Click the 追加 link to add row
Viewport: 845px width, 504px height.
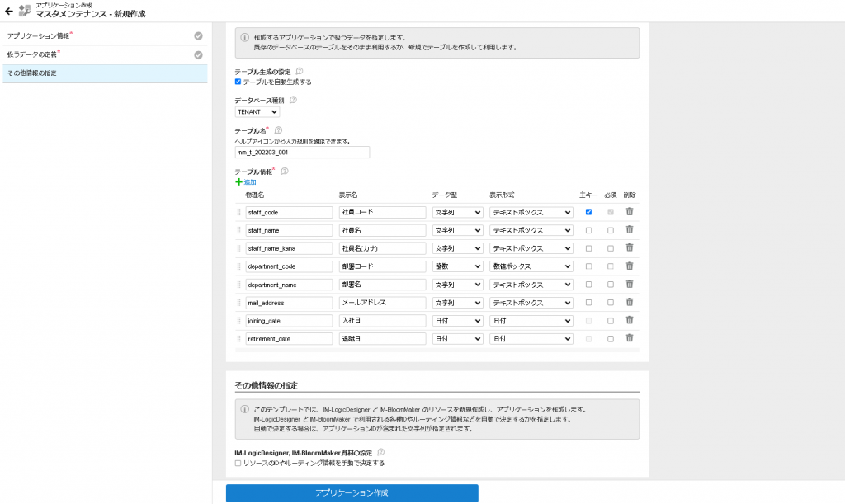tap(250, 182)
